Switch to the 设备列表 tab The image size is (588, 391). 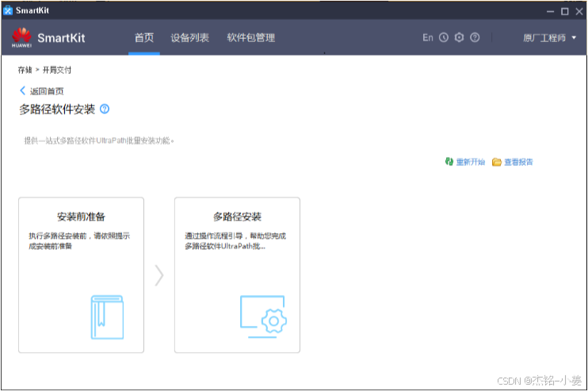tap(189, 37)
